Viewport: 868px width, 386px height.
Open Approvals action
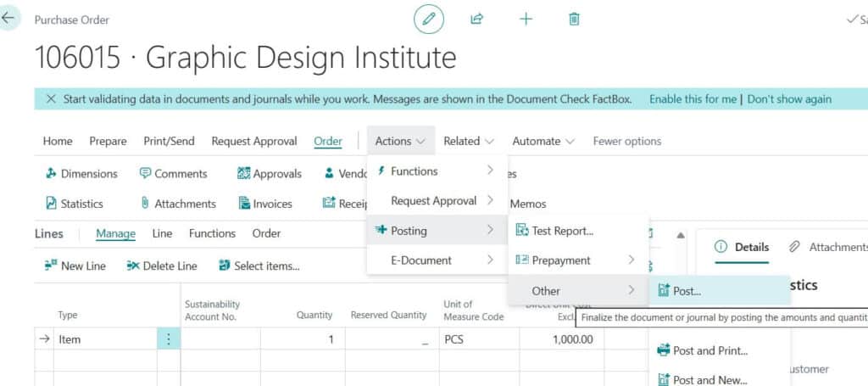(269, 174)
